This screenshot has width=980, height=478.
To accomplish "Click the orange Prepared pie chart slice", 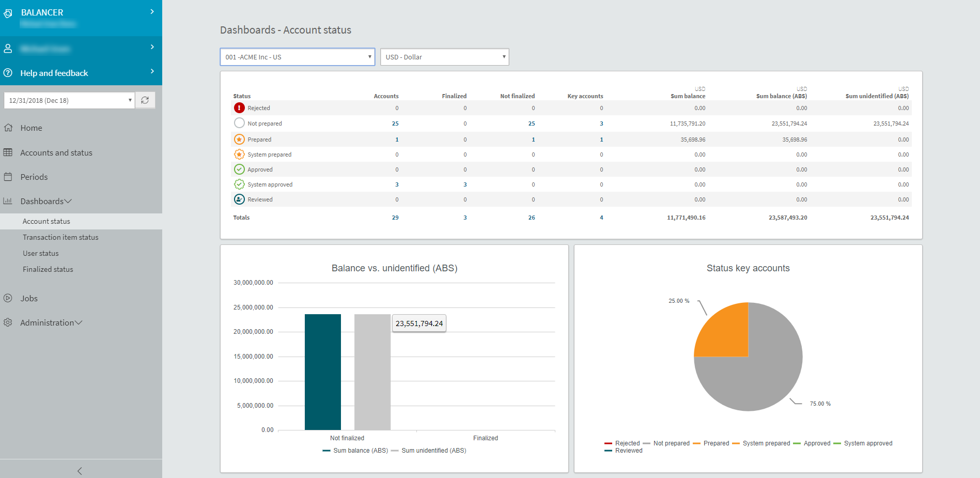I will point(726,333).
